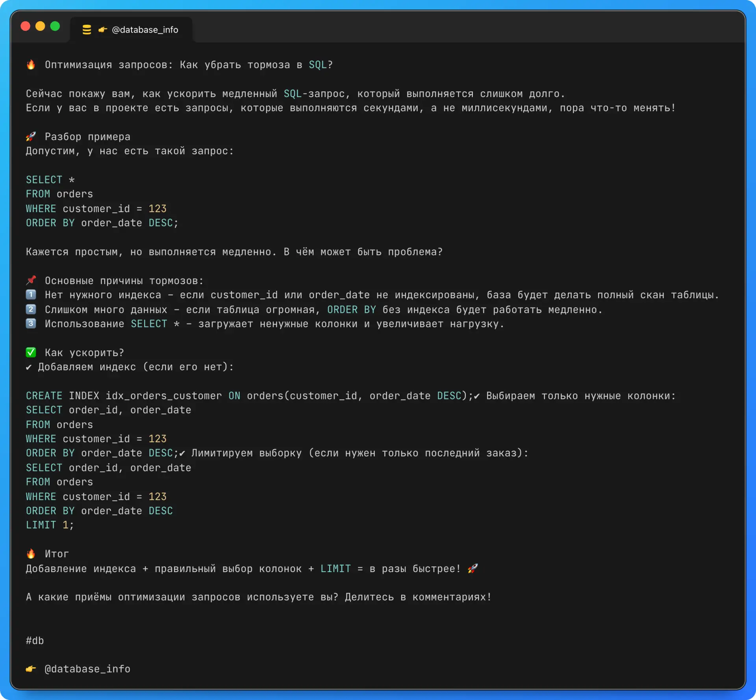Click the number 1 keycap icon
756x700 pixels.
coord(31,295)
